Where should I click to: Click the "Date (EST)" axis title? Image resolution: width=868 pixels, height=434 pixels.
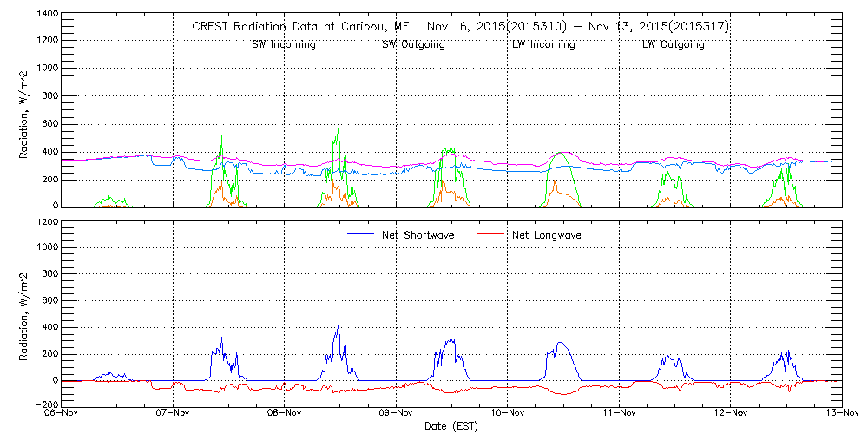tap(451, 426)
